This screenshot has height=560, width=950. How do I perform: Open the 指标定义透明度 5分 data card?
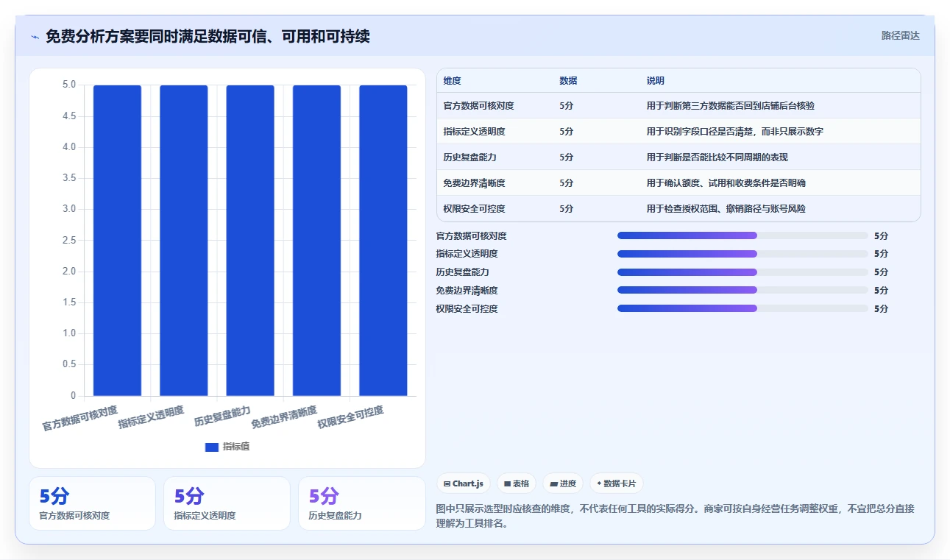227,503
